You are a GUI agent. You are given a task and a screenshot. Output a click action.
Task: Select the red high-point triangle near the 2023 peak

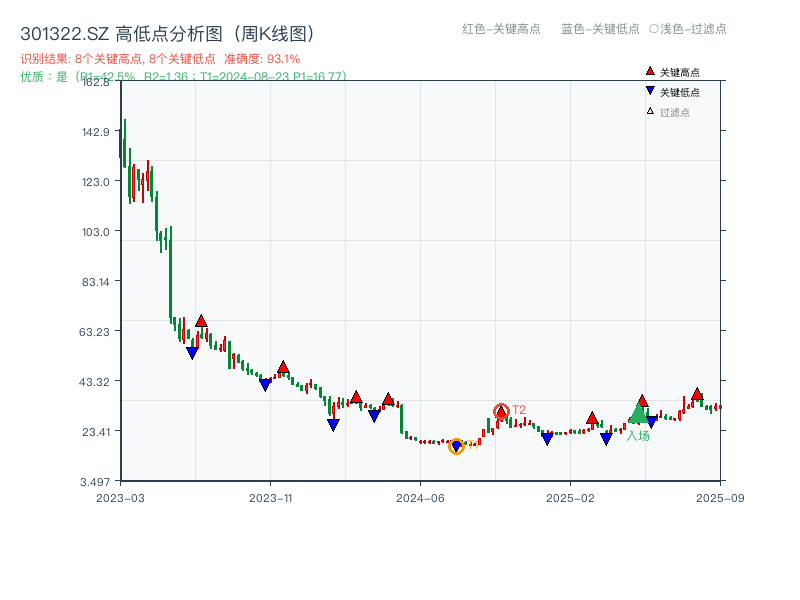pos(199,320)
